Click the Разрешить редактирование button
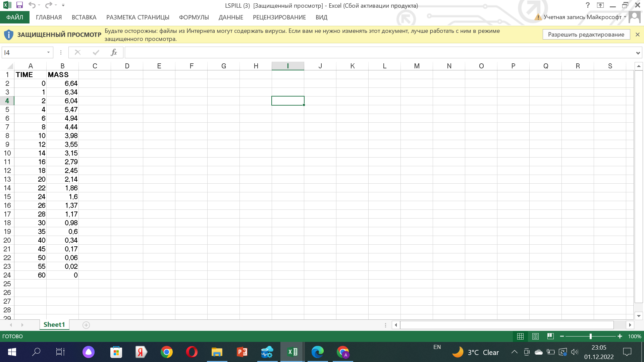Screen dimensions: 644x362 point(586,34)
